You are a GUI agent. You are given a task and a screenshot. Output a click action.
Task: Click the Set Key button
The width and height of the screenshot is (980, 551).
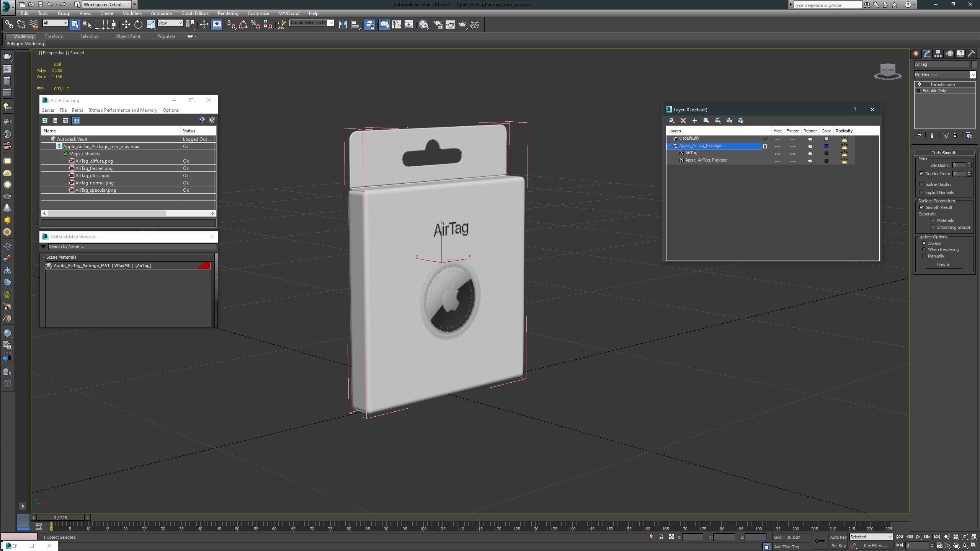(x=838, y=546)
